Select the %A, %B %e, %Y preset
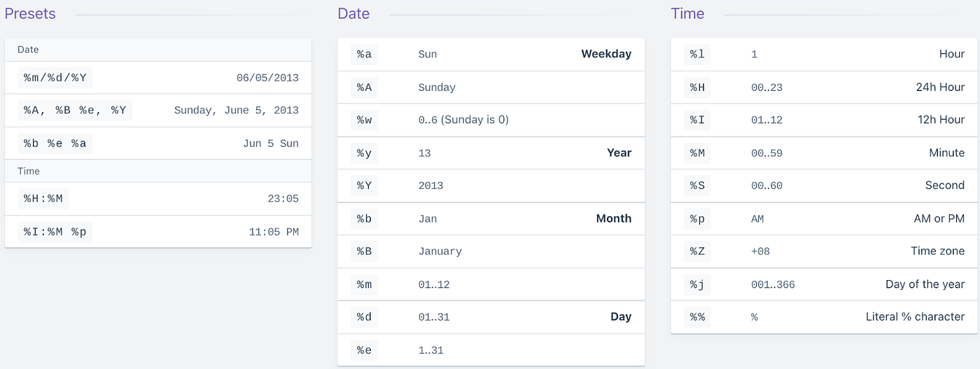980x369 pixels. [x=74, y=110]
